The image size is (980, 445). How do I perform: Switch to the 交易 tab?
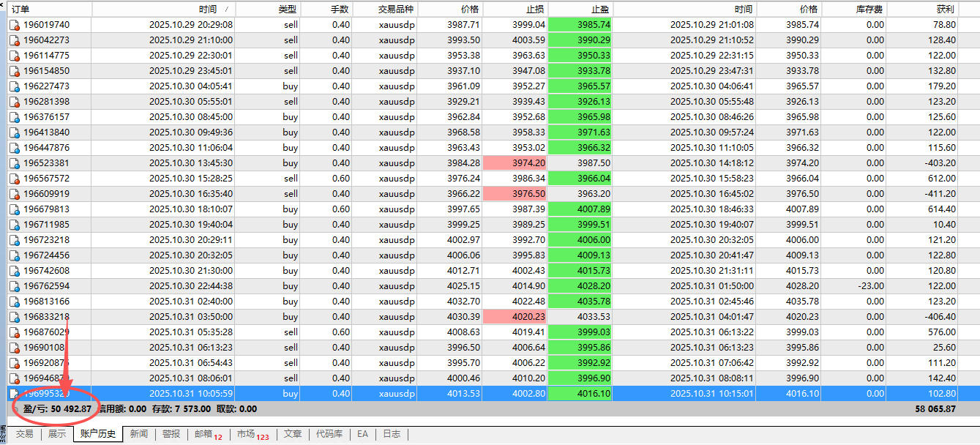[x=25, y=434]
